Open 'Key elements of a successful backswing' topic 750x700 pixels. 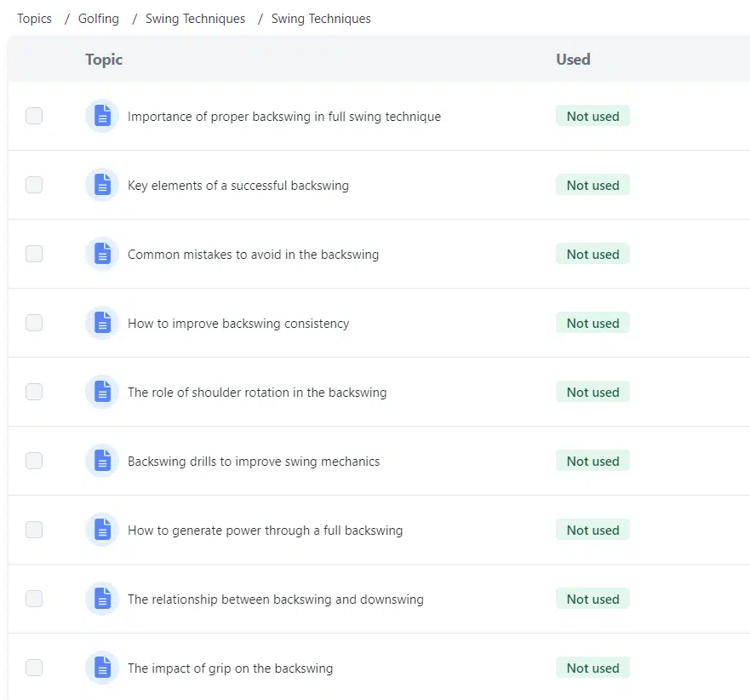pos(238,186)
